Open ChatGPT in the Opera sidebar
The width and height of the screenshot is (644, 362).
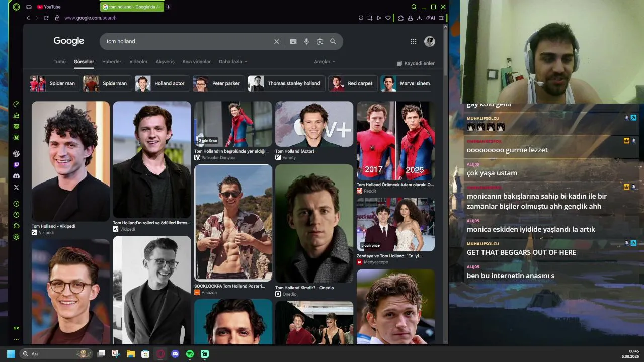pos(16,154)
